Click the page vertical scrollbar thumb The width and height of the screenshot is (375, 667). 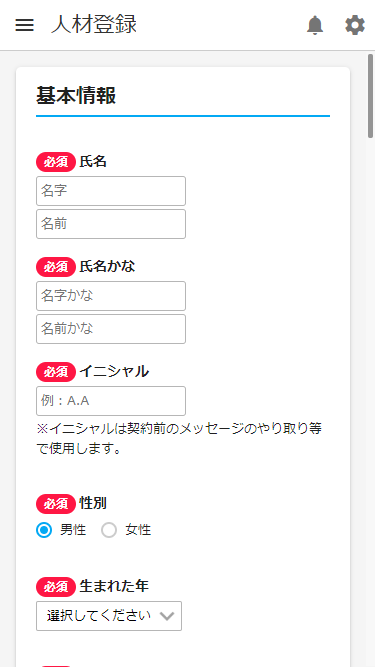click(371, 96)
